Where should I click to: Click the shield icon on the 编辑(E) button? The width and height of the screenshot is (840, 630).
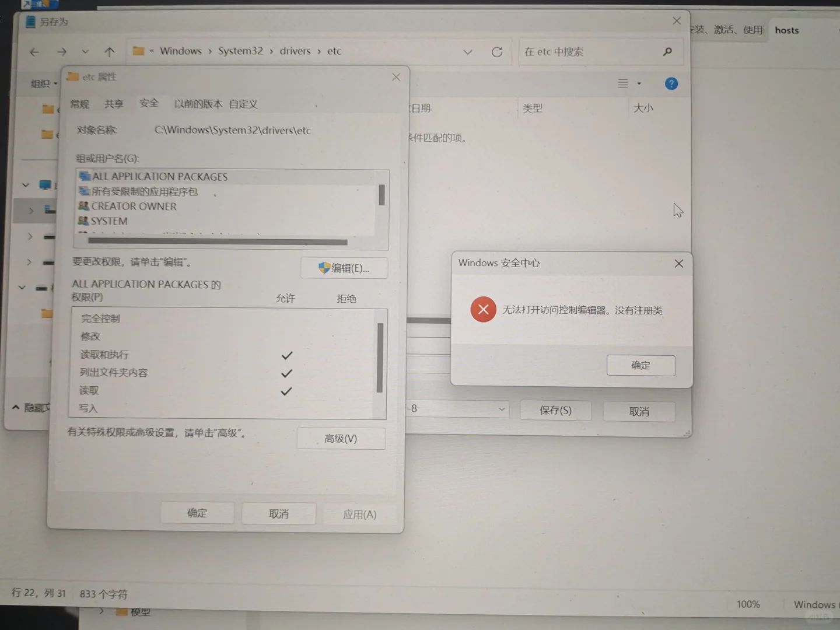click(325, 268)
